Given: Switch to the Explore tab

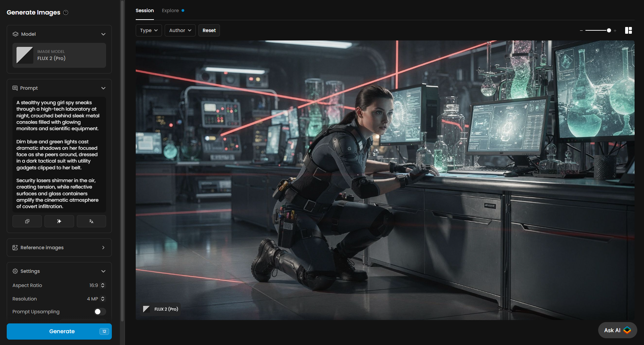Looking at the screenshot, I should click(170, 10).
